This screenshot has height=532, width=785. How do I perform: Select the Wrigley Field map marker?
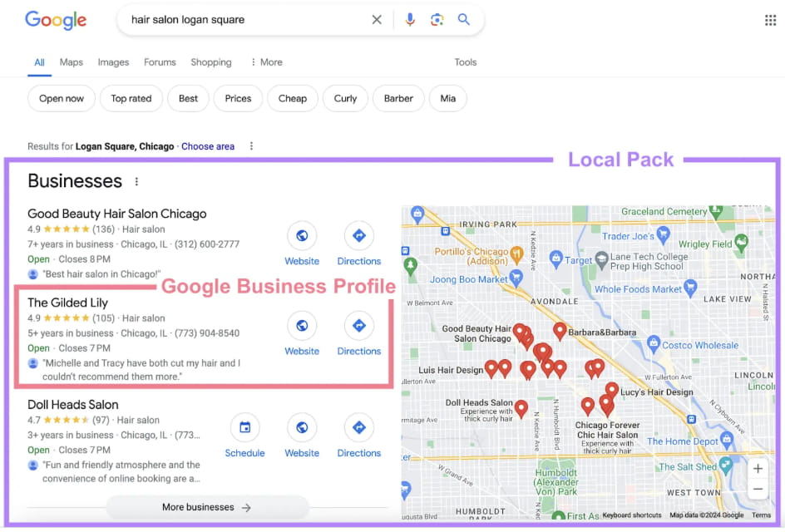741,242
